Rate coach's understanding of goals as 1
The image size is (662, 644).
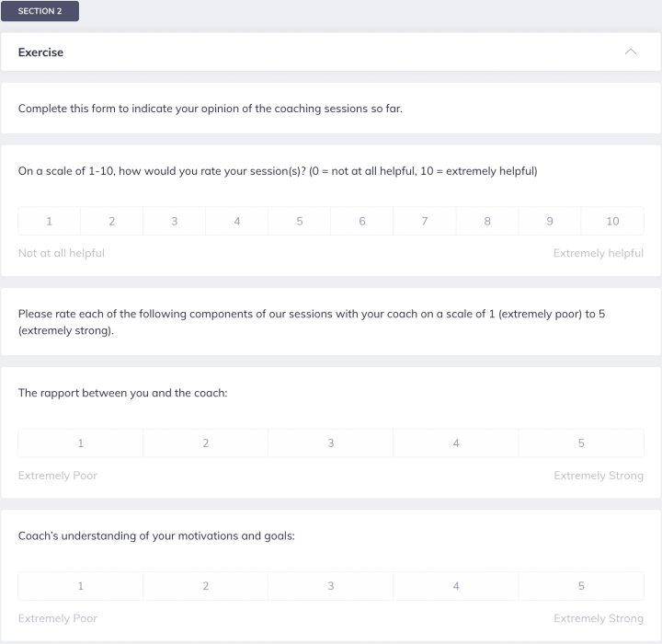tap(81, 586)
